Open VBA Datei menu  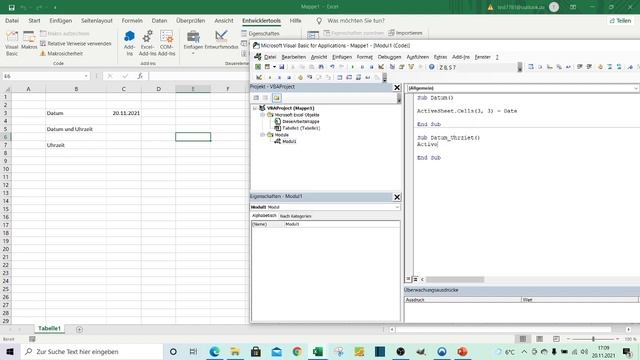270,57
